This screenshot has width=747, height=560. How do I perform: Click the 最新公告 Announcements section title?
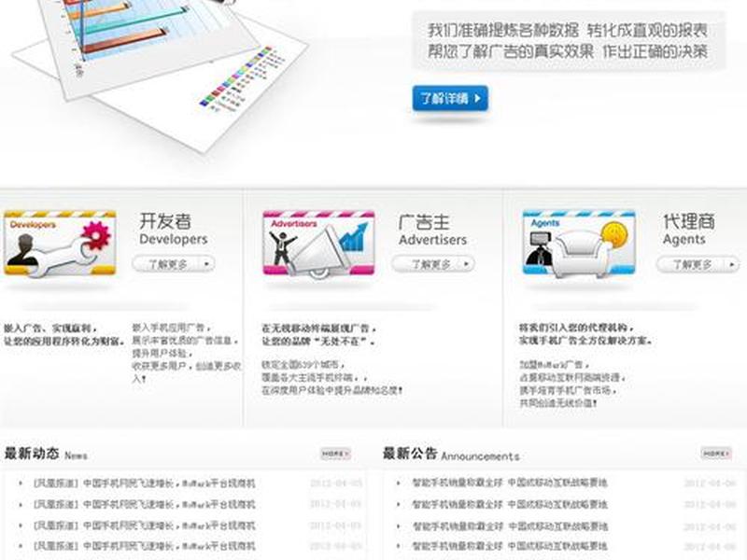tap(451, 454)
